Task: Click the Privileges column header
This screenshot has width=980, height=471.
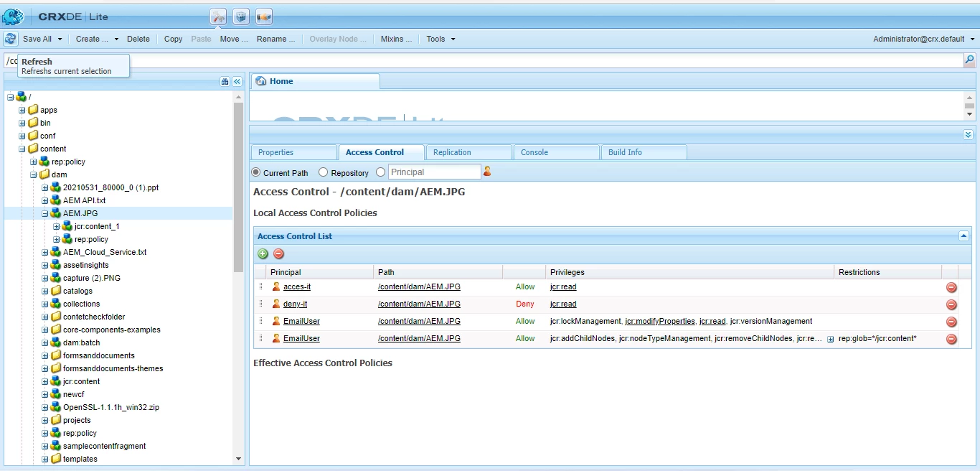Action: click(x=689, y=272)
